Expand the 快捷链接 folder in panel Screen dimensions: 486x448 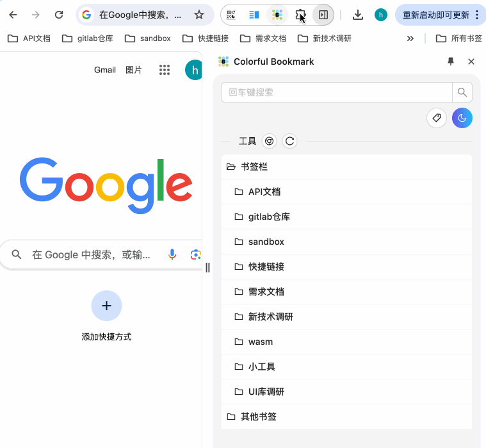point(346,267)
